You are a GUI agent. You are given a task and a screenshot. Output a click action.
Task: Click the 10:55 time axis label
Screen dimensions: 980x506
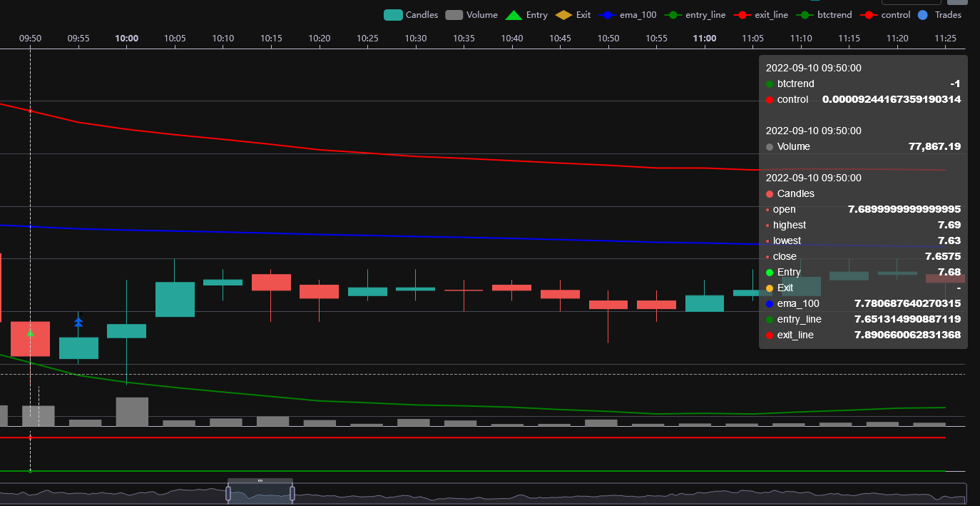coord(656,38)
